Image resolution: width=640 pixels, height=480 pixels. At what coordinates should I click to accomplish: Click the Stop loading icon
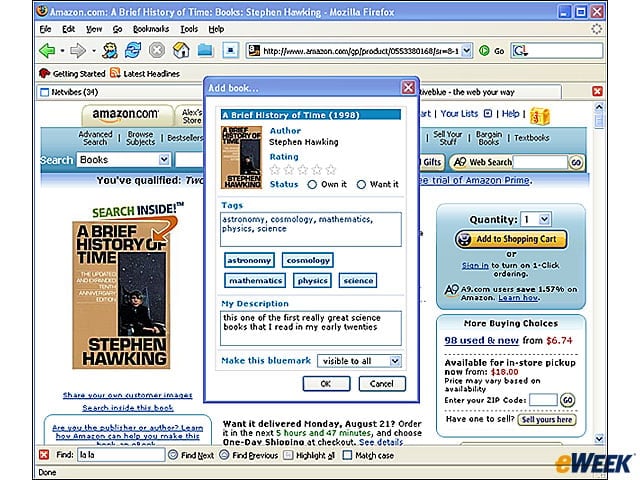pyautogui.click(x=157, y=51)
